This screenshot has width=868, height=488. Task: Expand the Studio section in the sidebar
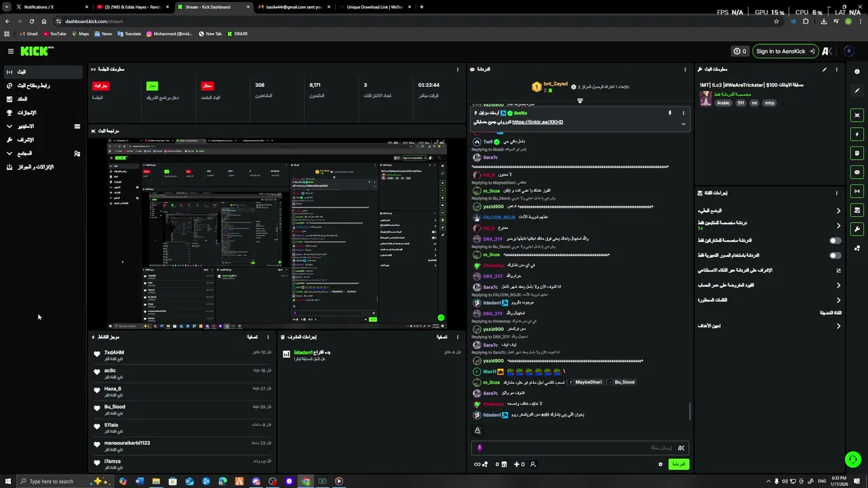(x=9, y=126)
